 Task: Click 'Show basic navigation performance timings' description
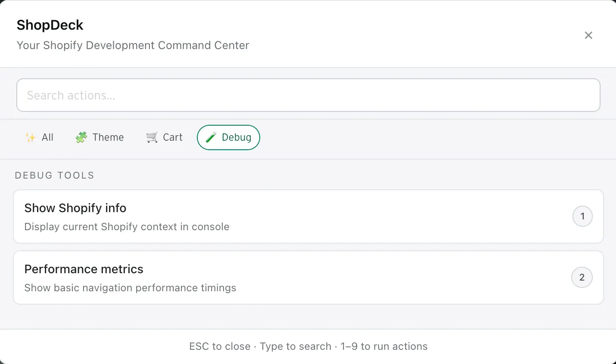coord(131,288)
